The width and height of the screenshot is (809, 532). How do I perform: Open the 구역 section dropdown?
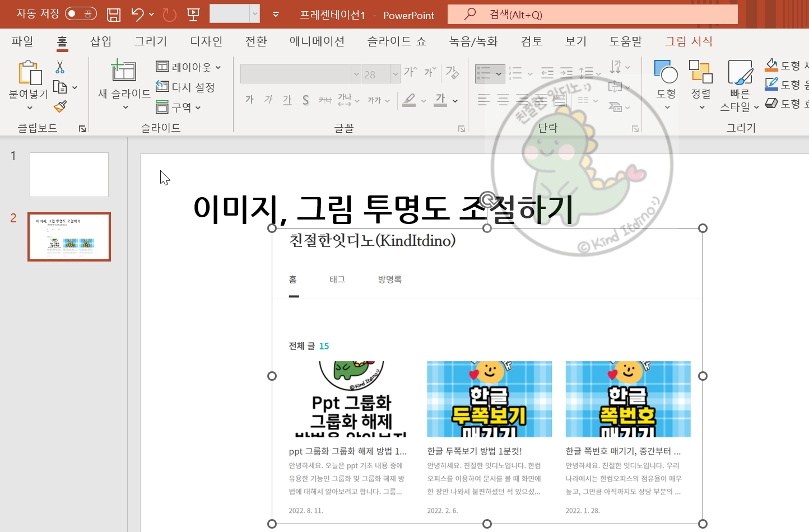(178, 107)
